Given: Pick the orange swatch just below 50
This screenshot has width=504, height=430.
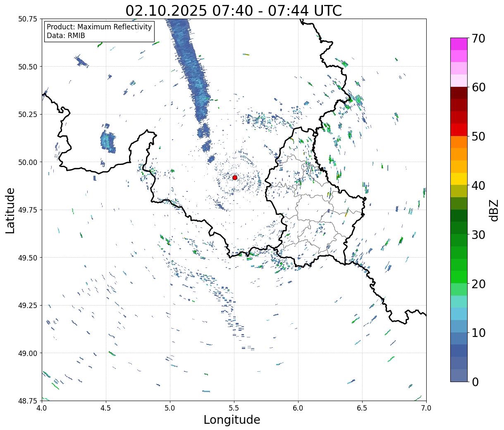Looking at the screenshot, I should coord(459,142).
